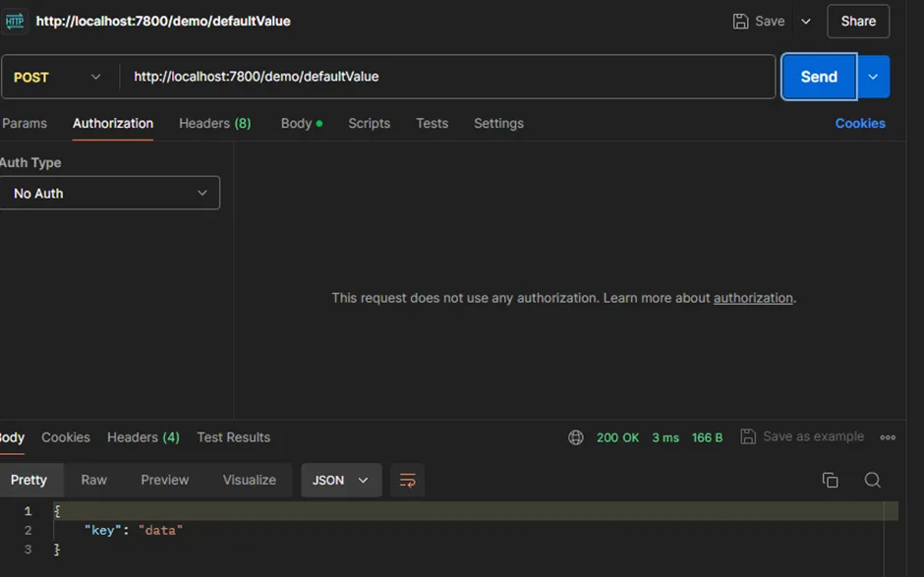Copy the response with the copy icon
The image size is (924, 577).
tap(830, 481)
